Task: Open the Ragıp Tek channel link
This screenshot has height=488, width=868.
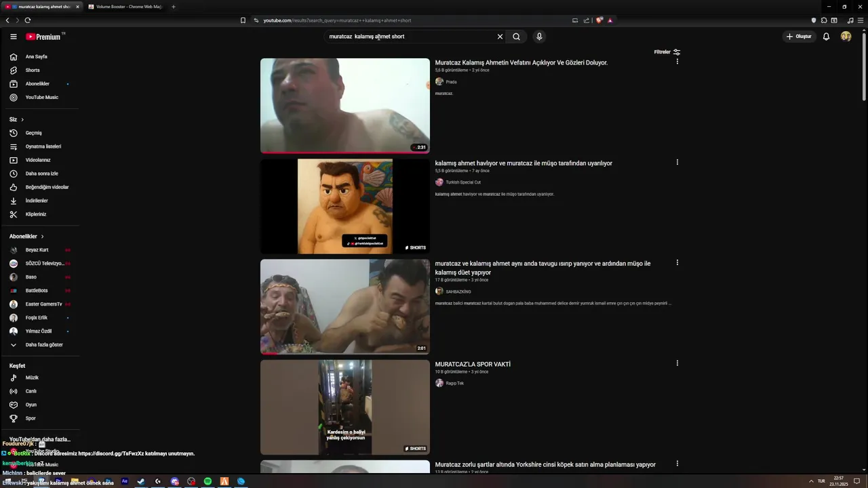Action: pyautogui.click(x=455, y=384)
